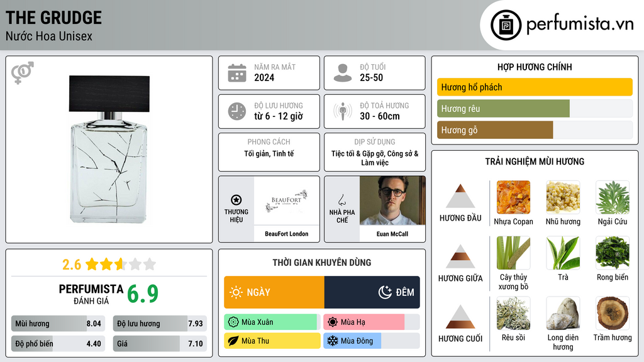
Task: Click the 25-50 age range value
Action: click(x=371, y=77)
